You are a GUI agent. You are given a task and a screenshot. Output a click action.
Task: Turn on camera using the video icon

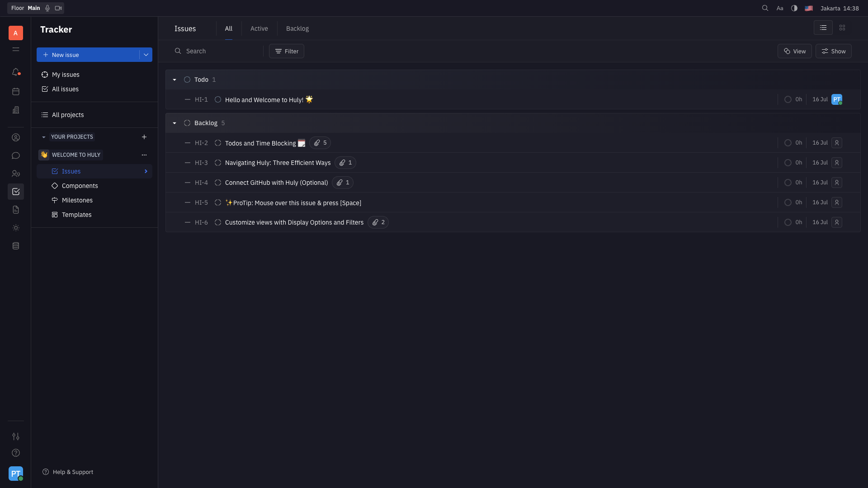pos(58,8)
